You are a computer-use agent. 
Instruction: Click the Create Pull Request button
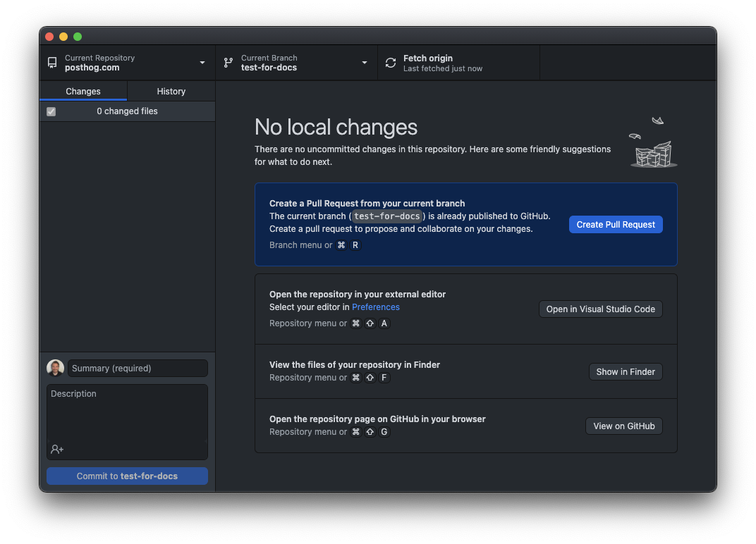tap(615, 224)
